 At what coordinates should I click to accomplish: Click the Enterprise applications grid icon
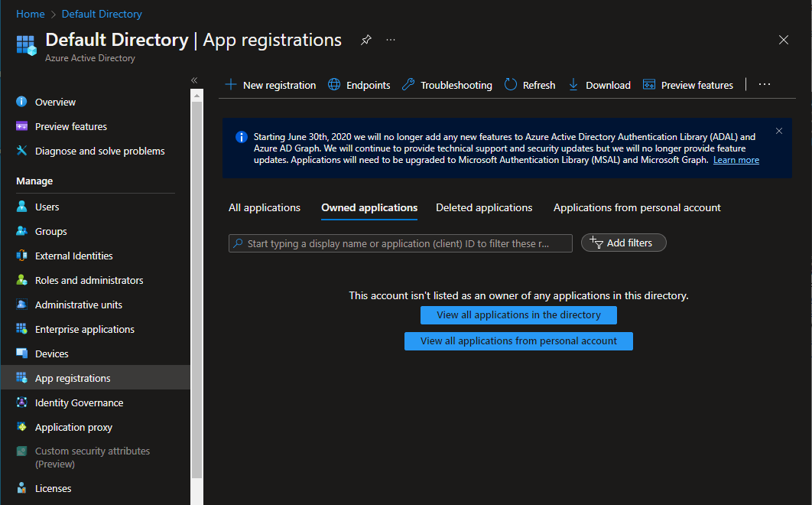(21, 329)
